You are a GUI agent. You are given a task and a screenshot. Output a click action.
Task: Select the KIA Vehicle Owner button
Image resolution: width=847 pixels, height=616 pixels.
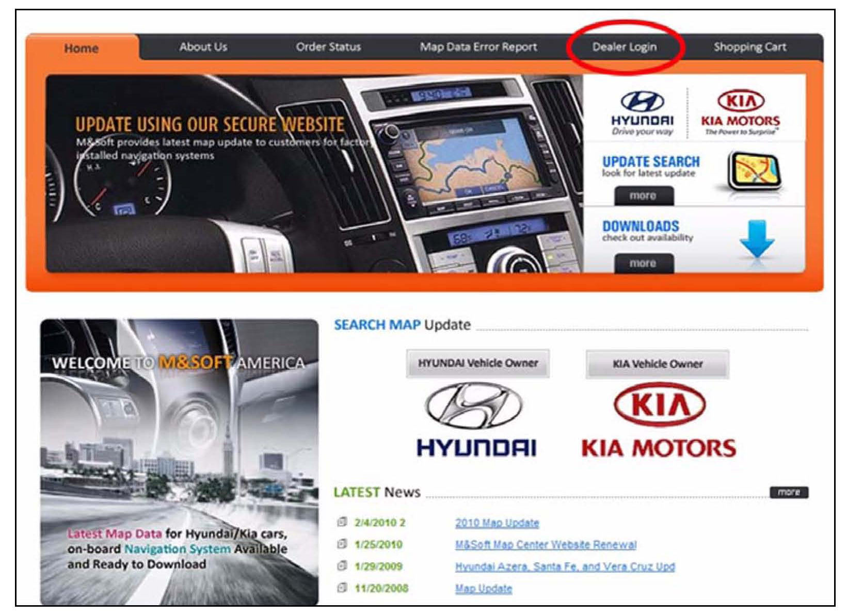(657, 364)
